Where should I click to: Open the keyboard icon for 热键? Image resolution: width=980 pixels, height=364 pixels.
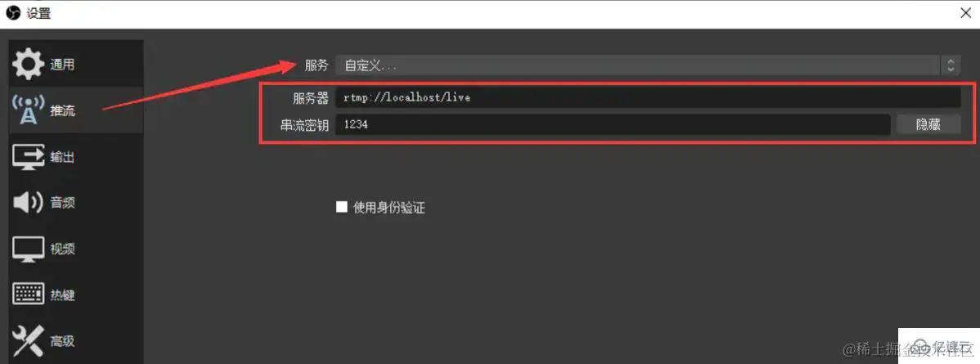[29, 294]
